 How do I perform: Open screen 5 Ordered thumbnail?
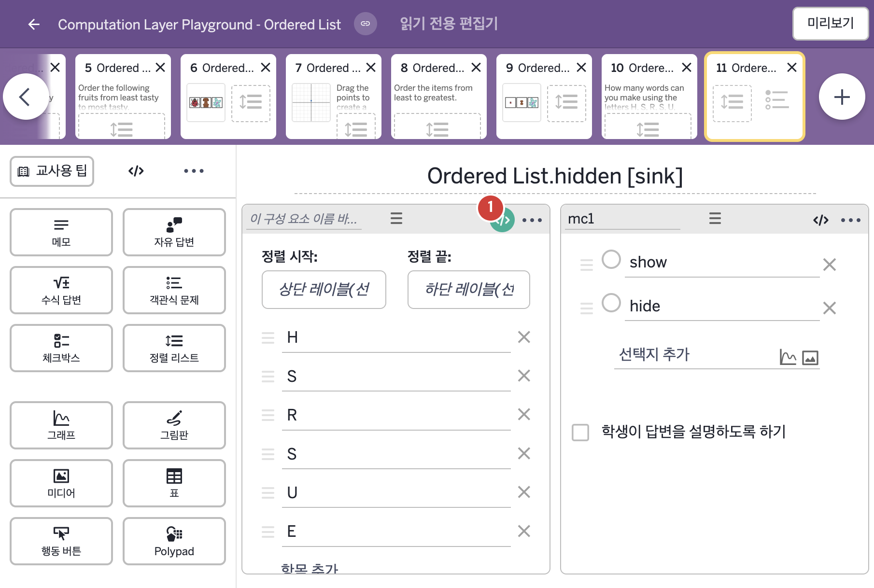point(123,97)
